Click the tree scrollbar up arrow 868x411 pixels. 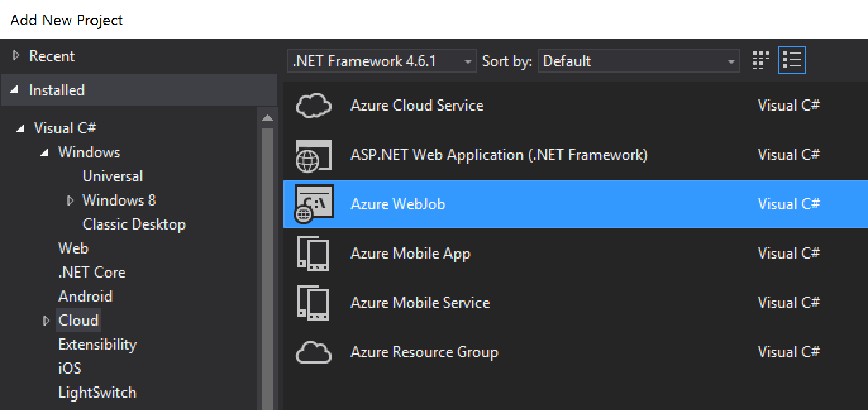[x=268, y=118]
